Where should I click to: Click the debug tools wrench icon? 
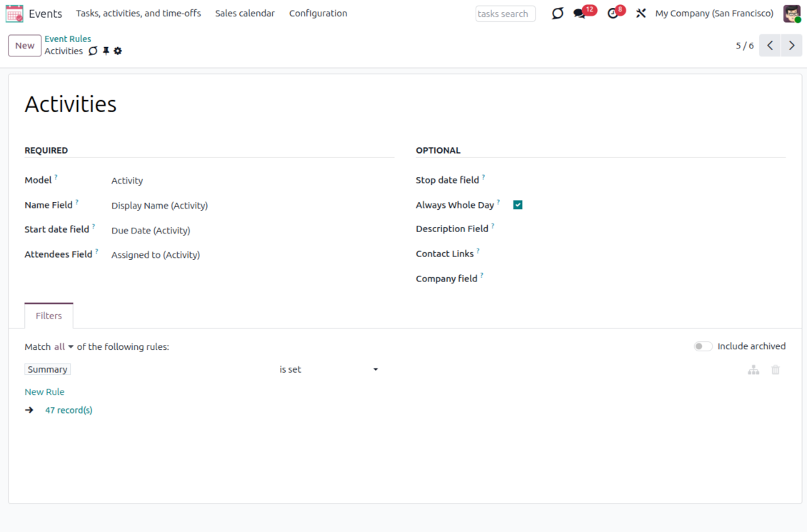(641, 14)
